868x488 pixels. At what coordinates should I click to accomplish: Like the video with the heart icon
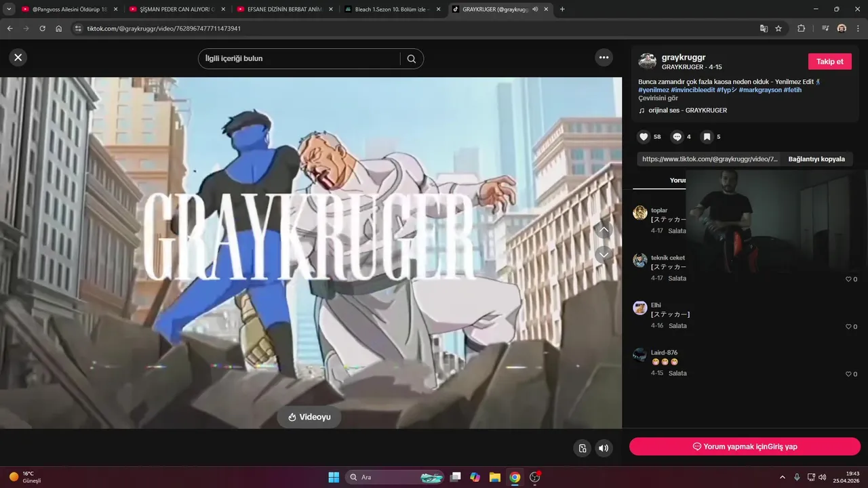click(x=644, y=137)
